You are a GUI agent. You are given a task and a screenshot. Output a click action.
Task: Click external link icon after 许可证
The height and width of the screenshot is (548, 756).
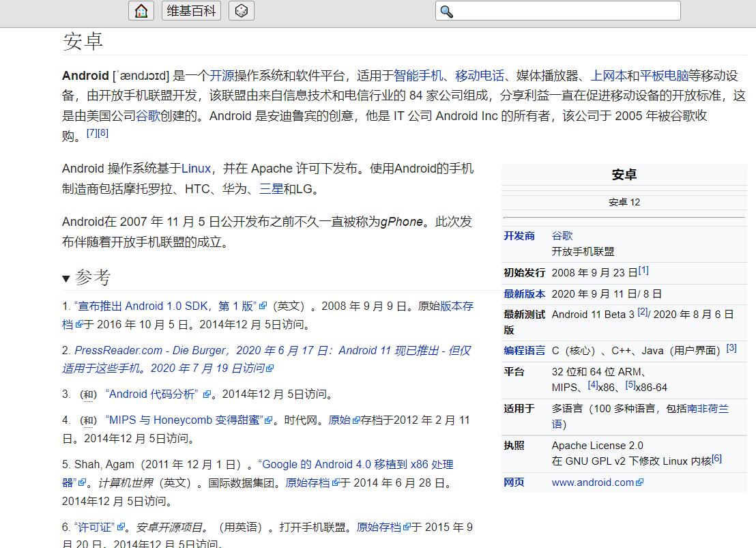tap(121, 528)
